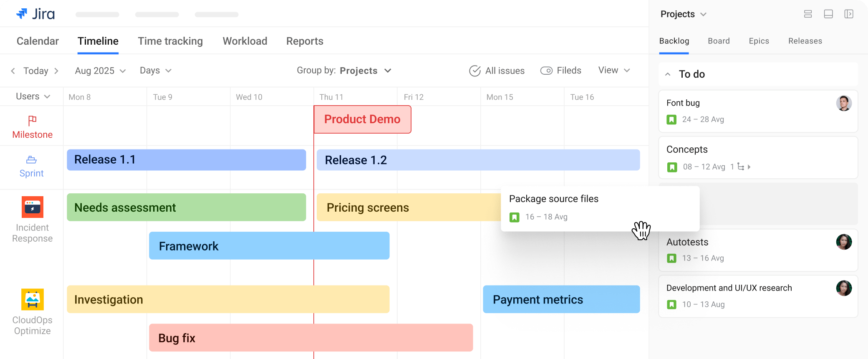
Task: Click the Today button
Action: pos(36,71)
